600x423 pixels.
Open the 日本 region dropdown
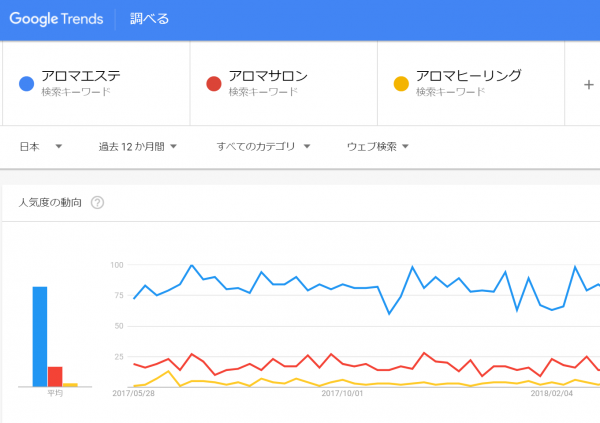click(x=41, y=147)
